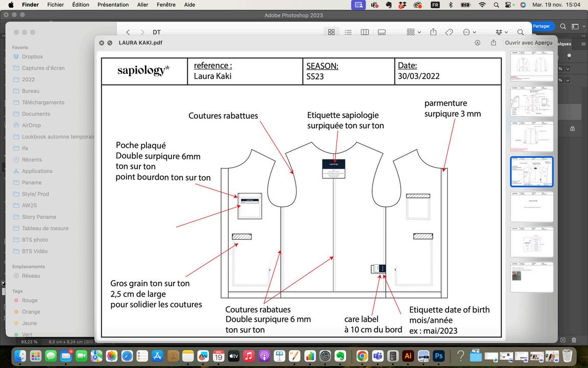
Task: Open the Finder group-by dropdown
Action: click(x=413, y=32)
